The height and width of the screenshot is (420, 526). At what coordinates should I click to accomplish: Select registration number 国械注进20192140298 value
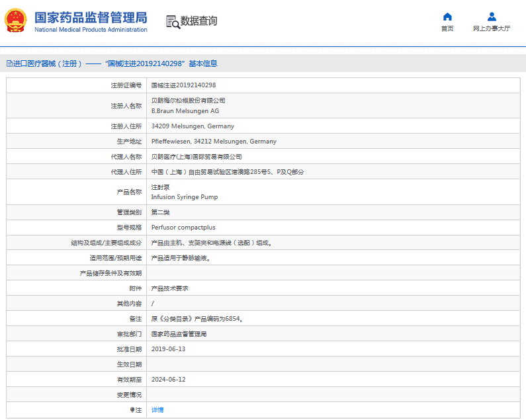[x=183, y=85]
